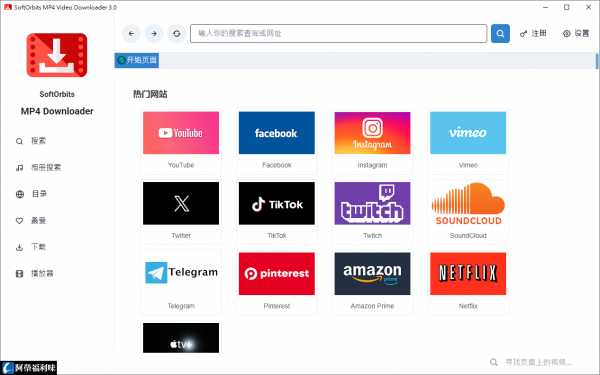
Task: Open the Facebook site tile
Action: 277,142
